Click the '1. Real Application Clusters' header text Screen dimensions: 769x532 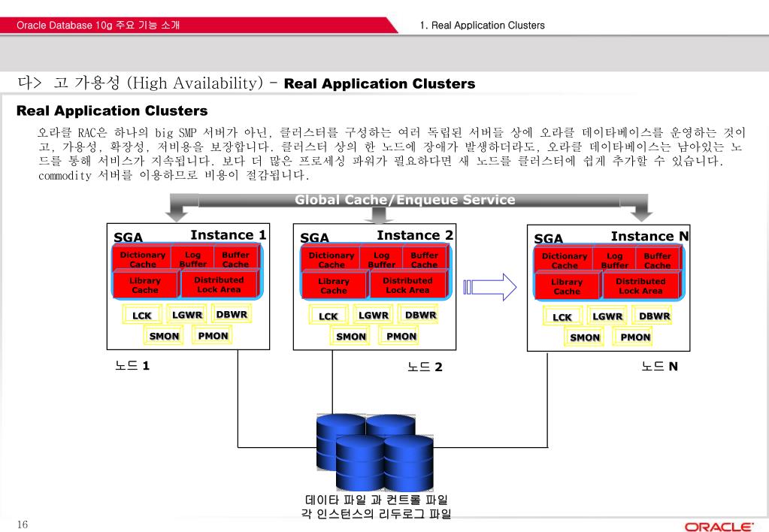pyautogui.click(x=482, y=26)
